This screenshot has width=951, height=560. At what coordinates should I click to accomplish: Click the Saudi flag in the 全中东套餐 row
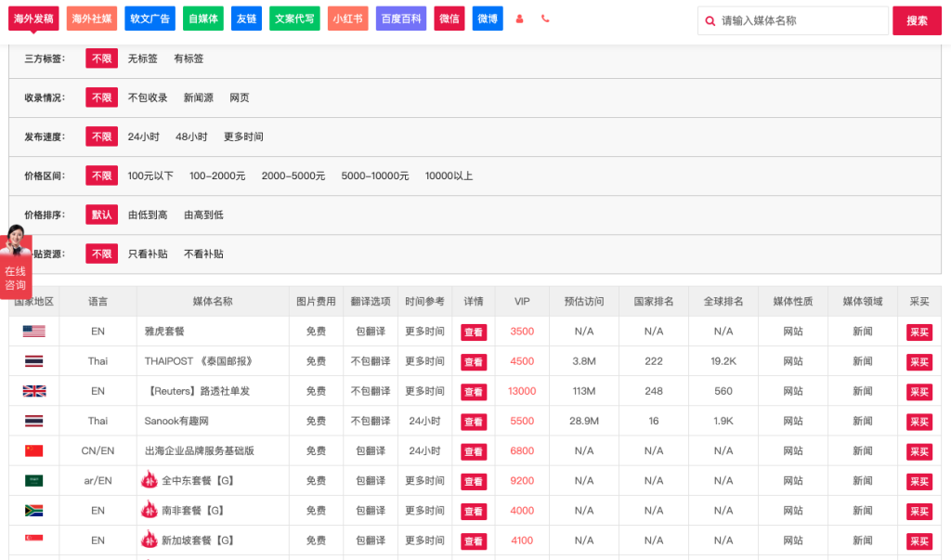(x=33, y=480)
